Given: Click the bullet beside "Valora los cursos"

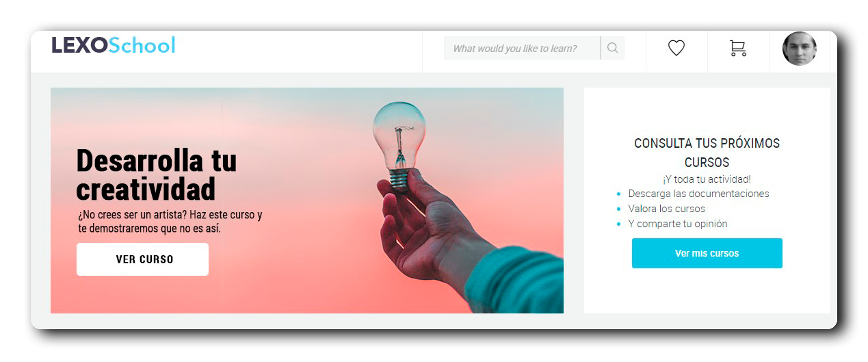Looking at the screenshot, I should 618,209.
